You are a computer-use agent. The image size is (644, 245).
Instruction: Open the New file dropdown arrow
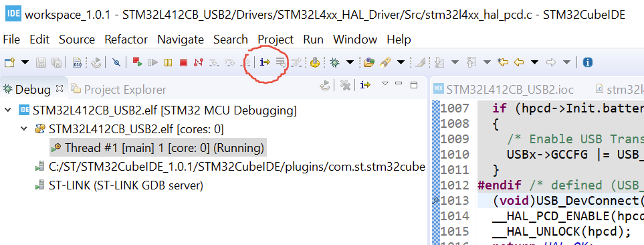pos(25,62)
